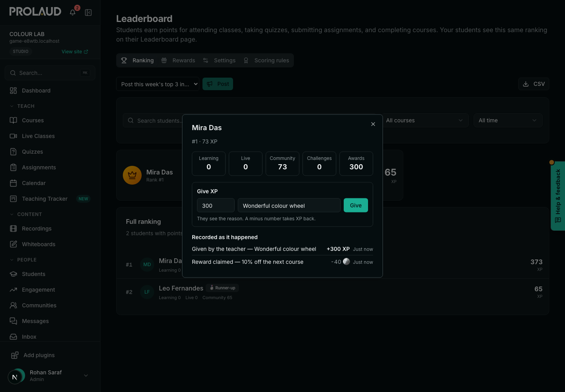The height and width of the screenshot is (392, 565).
Task: Click the XP amount field showing 300
Action: 216,205
